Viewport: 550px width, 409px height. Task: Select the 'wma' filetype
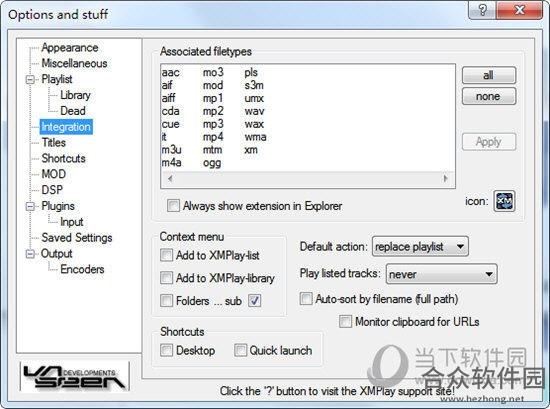pyautogui.click(x=255, y=137)
